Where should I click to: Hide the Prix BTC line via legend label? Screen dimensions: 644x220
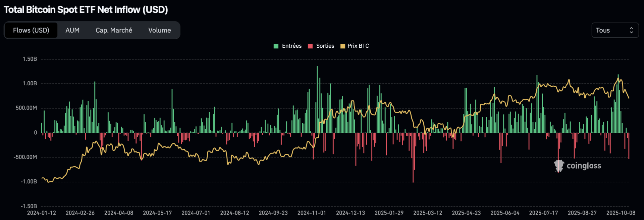click(x=358, y=46)
